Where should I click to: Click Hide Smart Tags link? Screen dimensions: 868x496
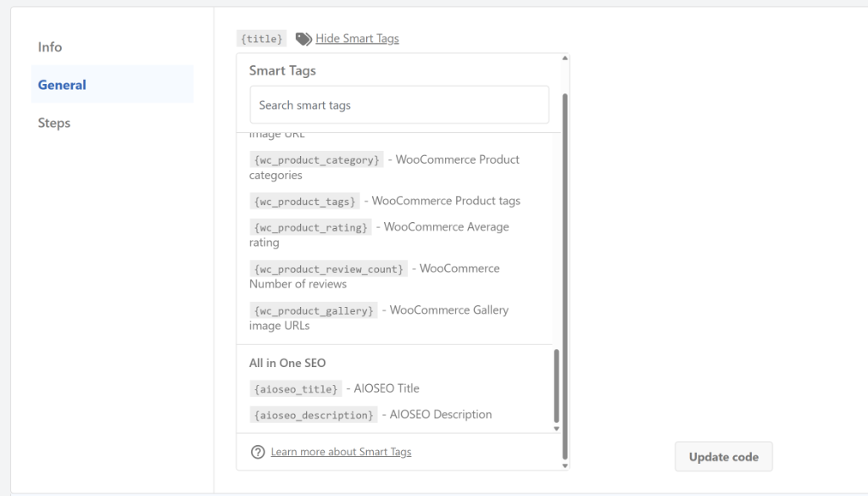point(357,38)
